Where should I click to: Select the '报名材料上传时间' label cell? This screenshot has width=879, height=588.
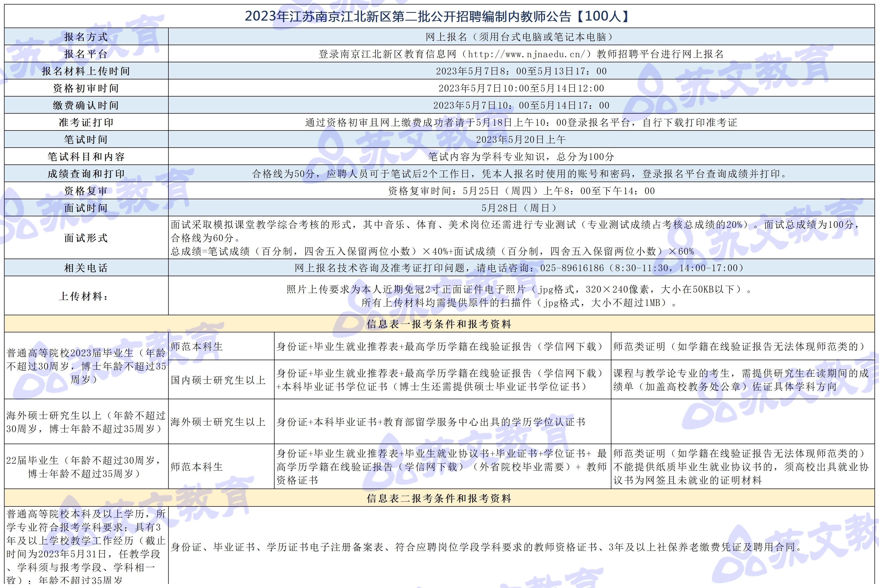click(x=86, y=71)
